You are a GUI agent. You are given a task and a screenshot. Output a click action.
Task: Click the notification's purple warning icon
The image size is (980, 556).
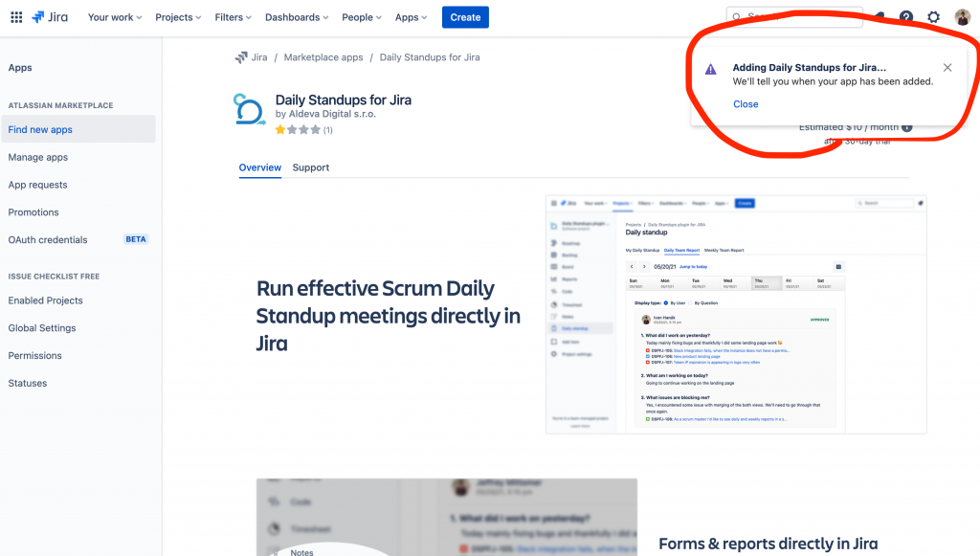711,69
